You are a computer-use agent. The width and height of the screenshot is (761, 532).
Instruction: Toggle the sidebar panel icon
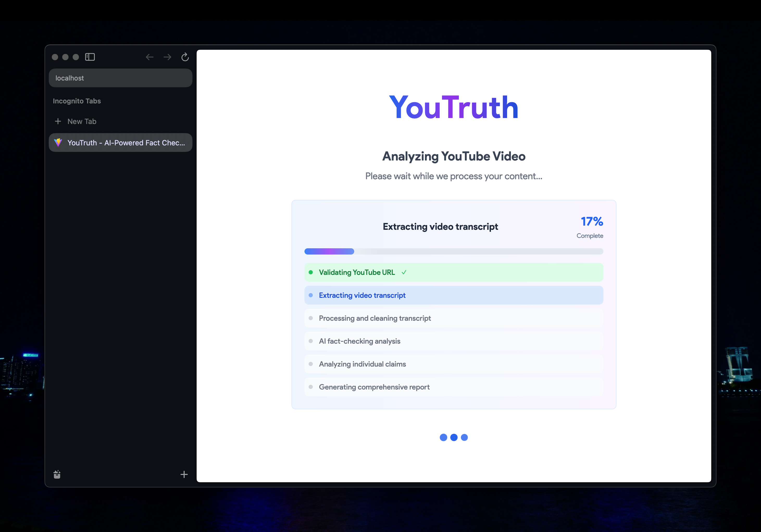(x=90, y=57)
